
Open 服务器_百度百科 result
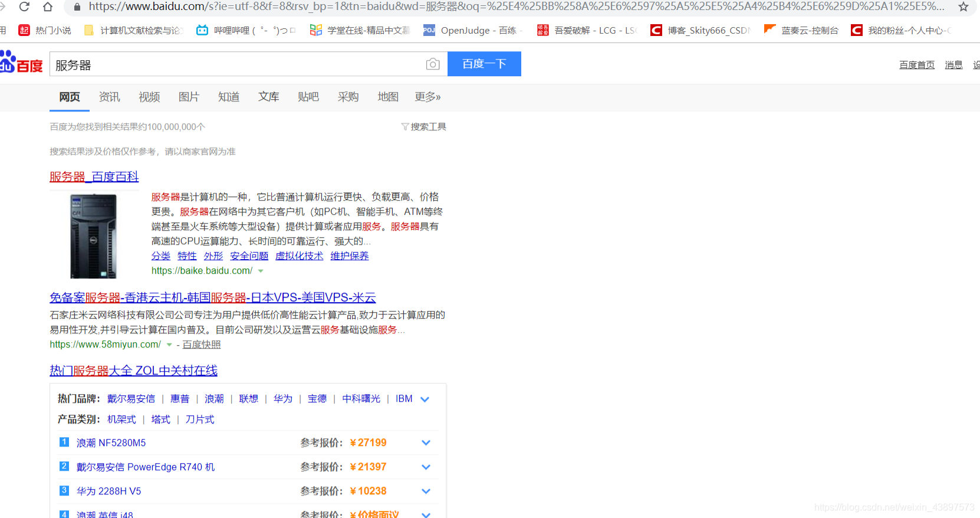[x=94, y=176]
